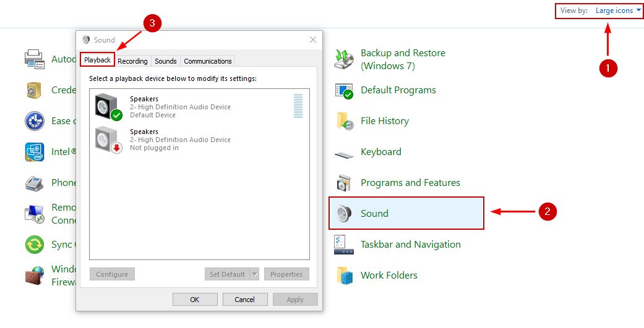The width and height of the screenshot is (644, 328).
Task: Select the default Speakers device icon
Action: (108, 107)
